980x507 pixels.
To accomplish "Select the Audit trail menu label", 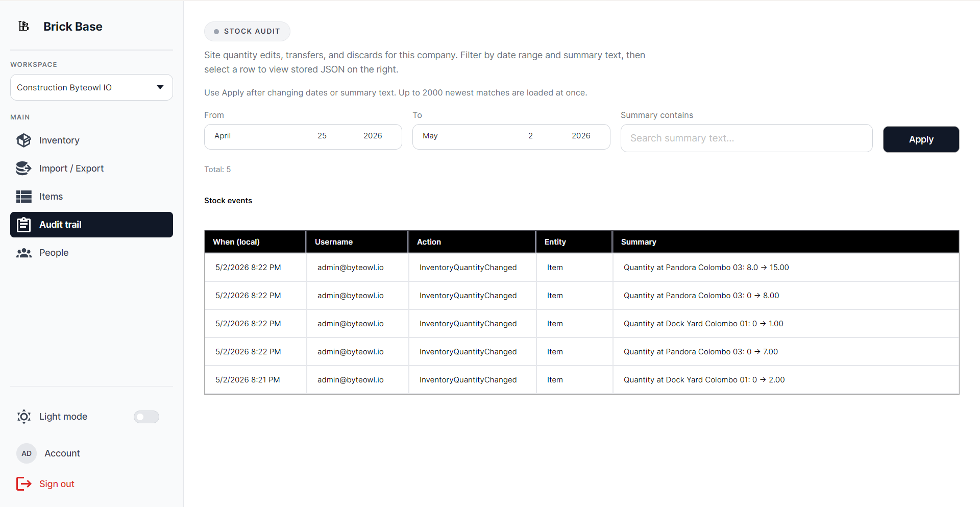I will tap(60, 225).
